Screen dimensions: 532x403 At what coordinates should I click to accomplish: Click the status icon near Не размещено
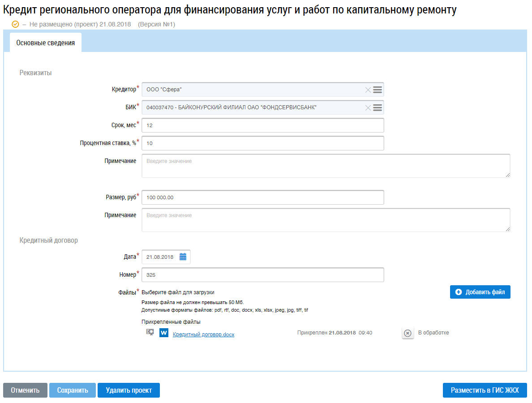coord(16,24)
